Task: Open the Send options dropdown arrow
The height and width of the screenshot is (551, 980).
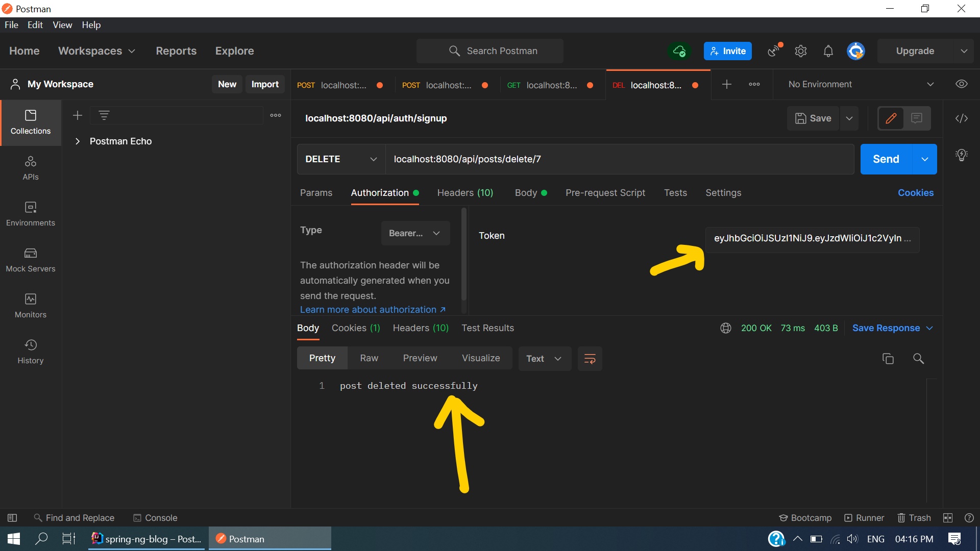Action: pos(925,159)
